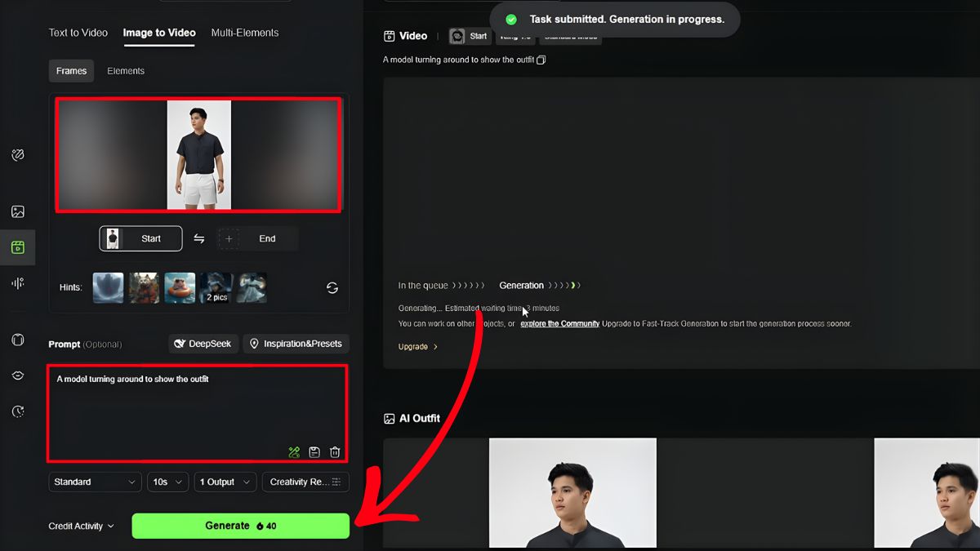
Task: Clear the prompt using the trash icon
Action: point(335,451)
